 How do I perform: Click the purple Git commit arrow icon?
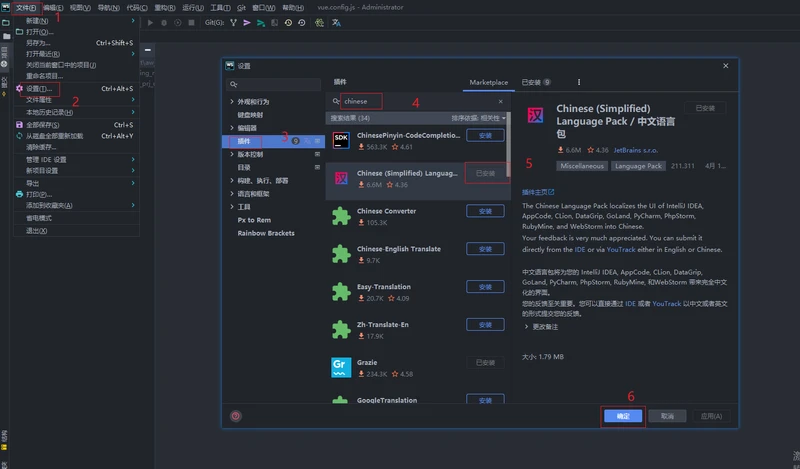[x=247, y=22]
